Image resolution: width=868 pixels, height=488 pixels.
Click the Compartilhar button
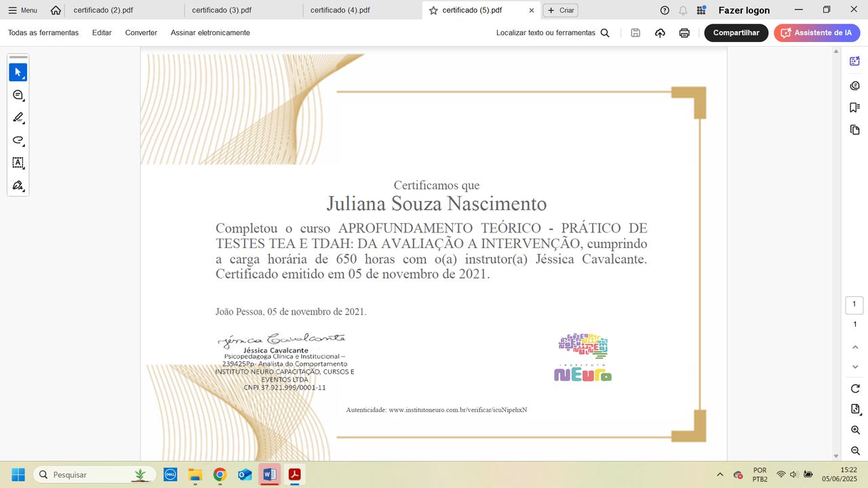736,33
